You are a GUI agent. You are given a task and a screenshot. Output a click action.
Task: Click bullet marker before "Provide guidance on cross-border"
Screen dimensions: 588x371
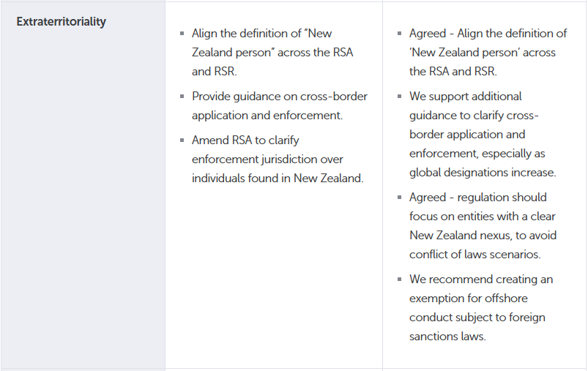pyautogui.click(x=182, y=97)
